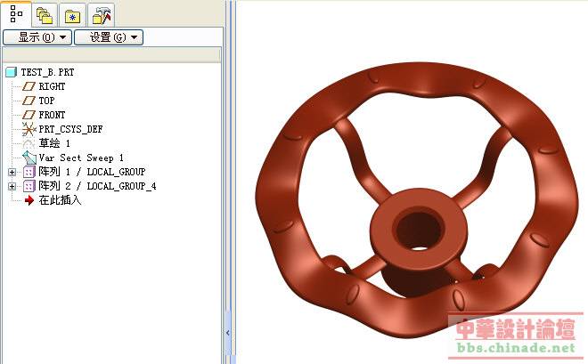Viewport: 588px width, 364px height.
Task: Select the TOP datum plane
Action: tap(46, 101)
